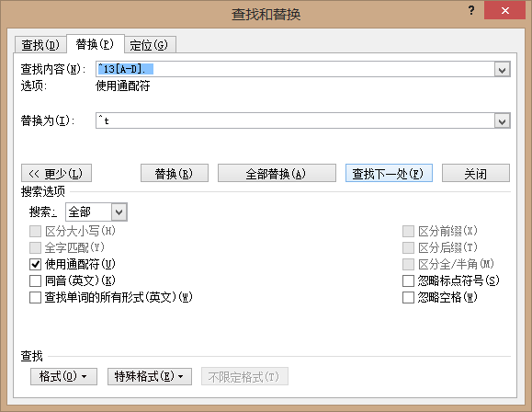Enable 忽略标点符号(S) checkbox
Image resolution: width=532 pixels, height=412 pixels.
(x=408, y=280)
